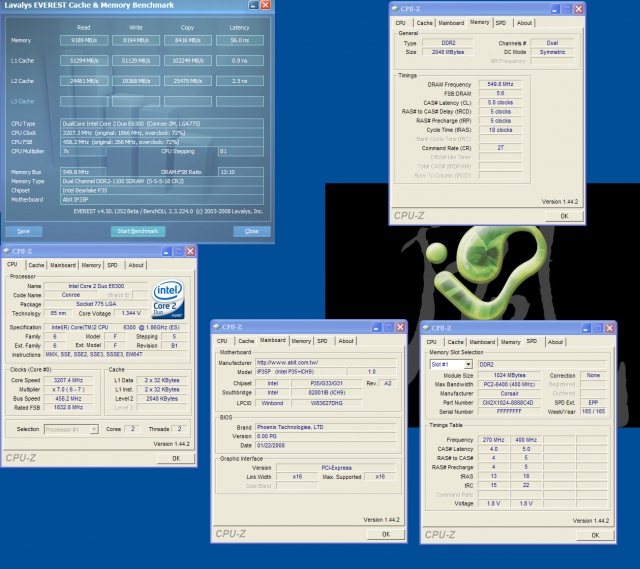Click the L2 Cache Read value 24481 MB/s

point(84,81)
